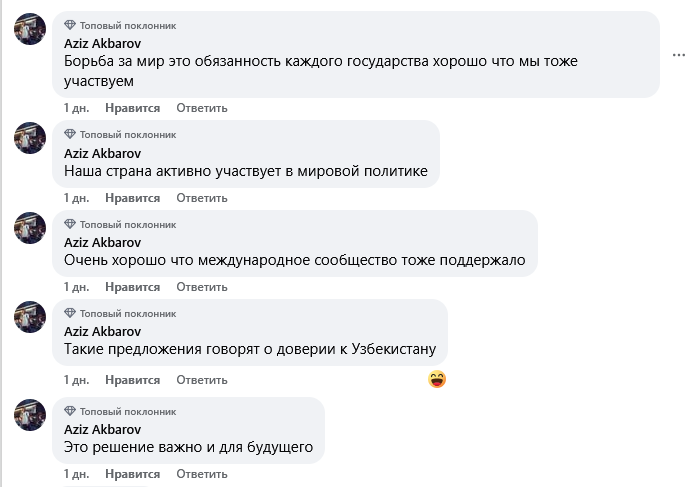Open the avatar next to the international community comment
Screen dimensions: 690x487
click(30, 228)
